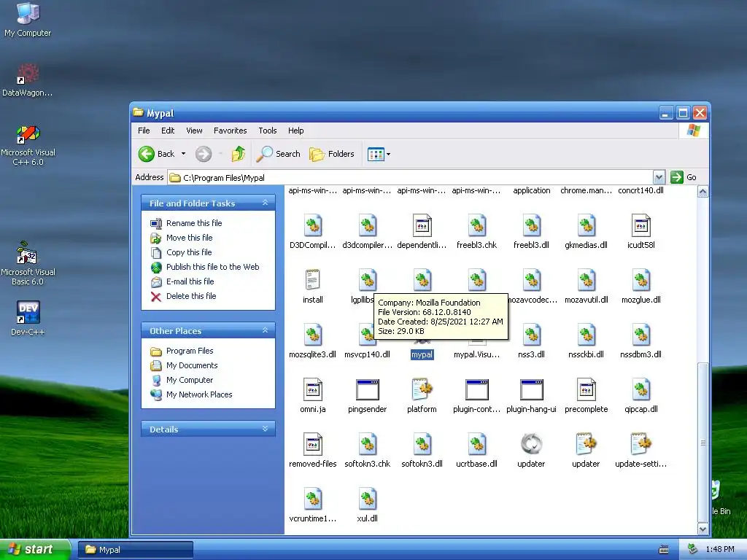Select the ucrtbase.dll file icon
747x560 pixels.
pos(476,444)
